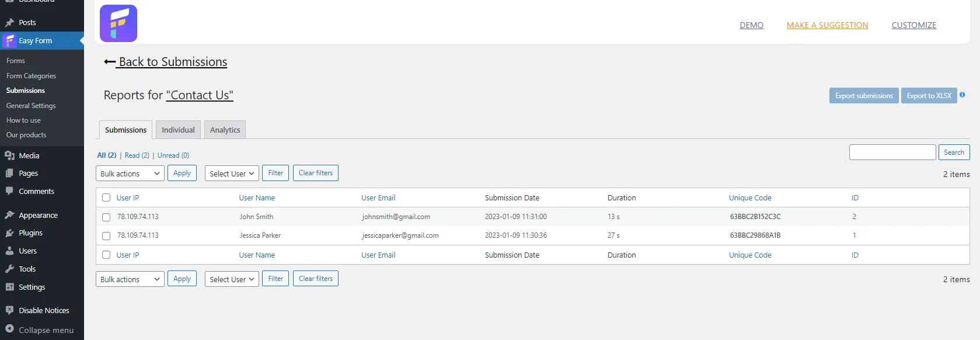Click the back arrow icon before Back to Submissions

[109, 62]
